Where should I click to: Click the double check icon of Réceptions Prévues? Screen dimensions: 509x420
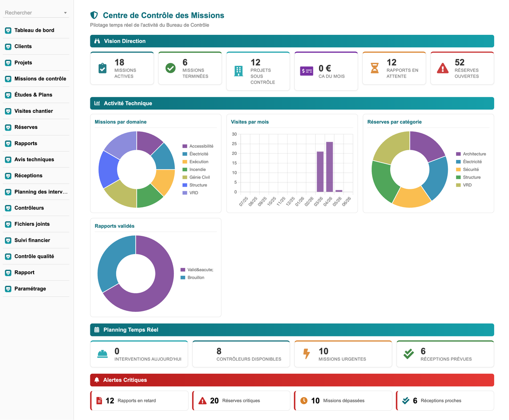[x=408, y=354]
